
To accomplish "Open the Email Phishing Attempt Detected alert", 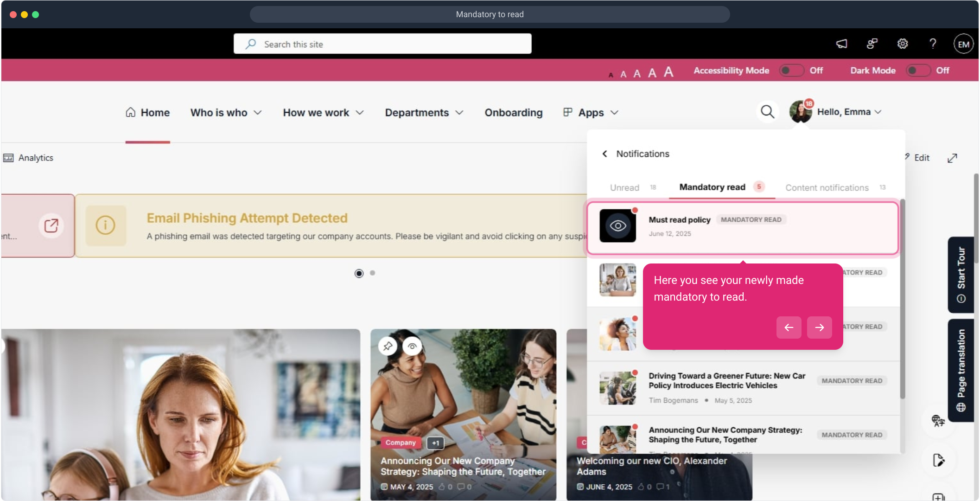I will [x=331, y=225].
